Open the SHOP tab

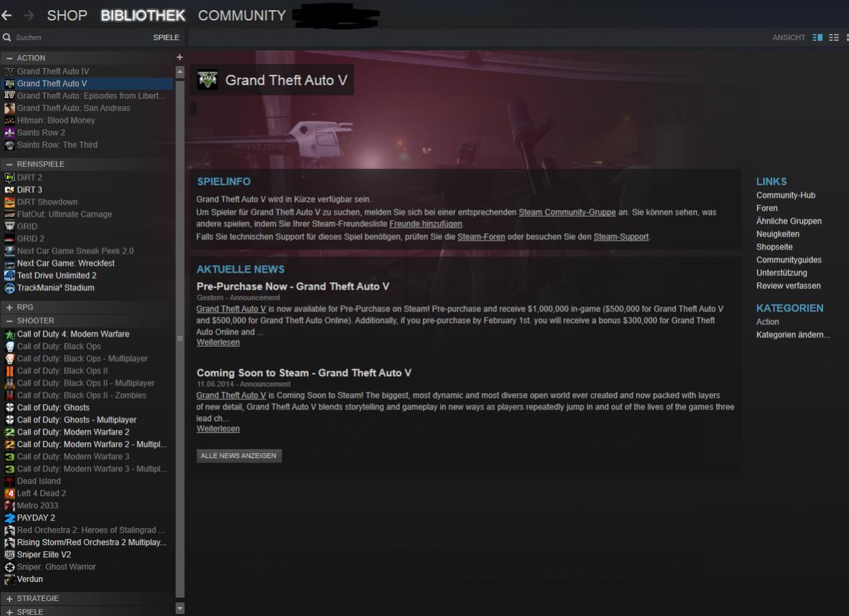coord(67,16)
